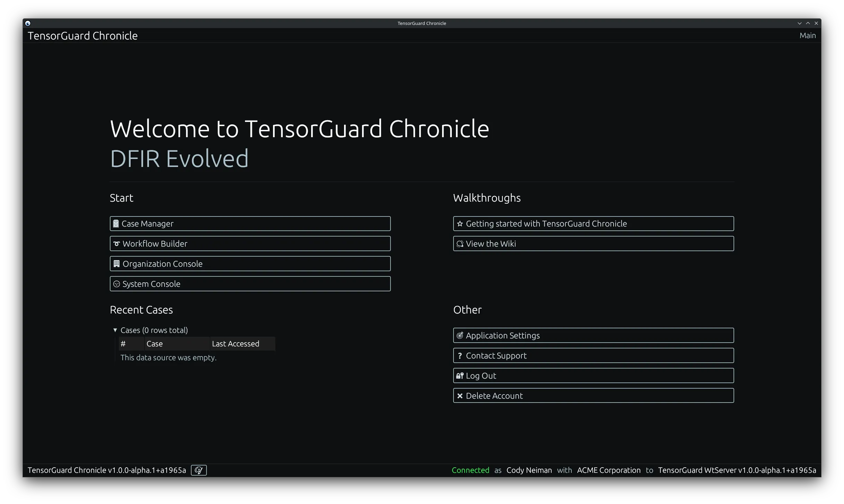Click the X icon on Delete Account

click(459, 395)
